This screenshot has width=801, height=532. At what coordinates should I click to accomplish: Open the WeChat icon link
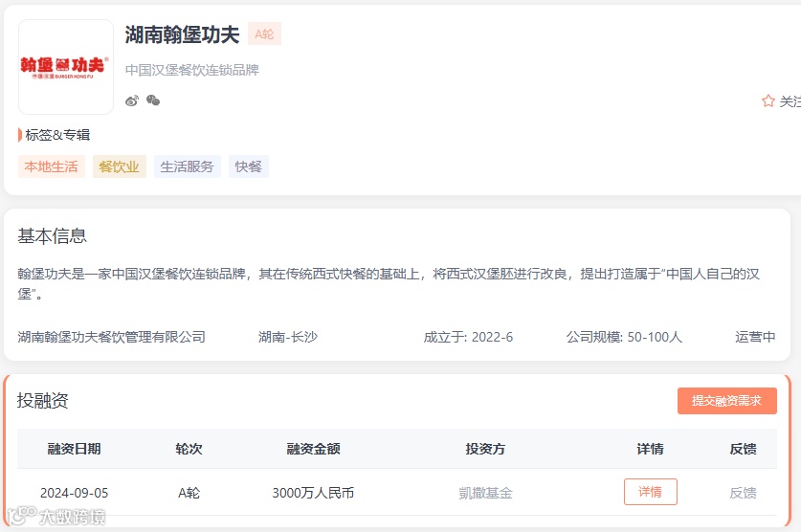click(x=153, y=100)
